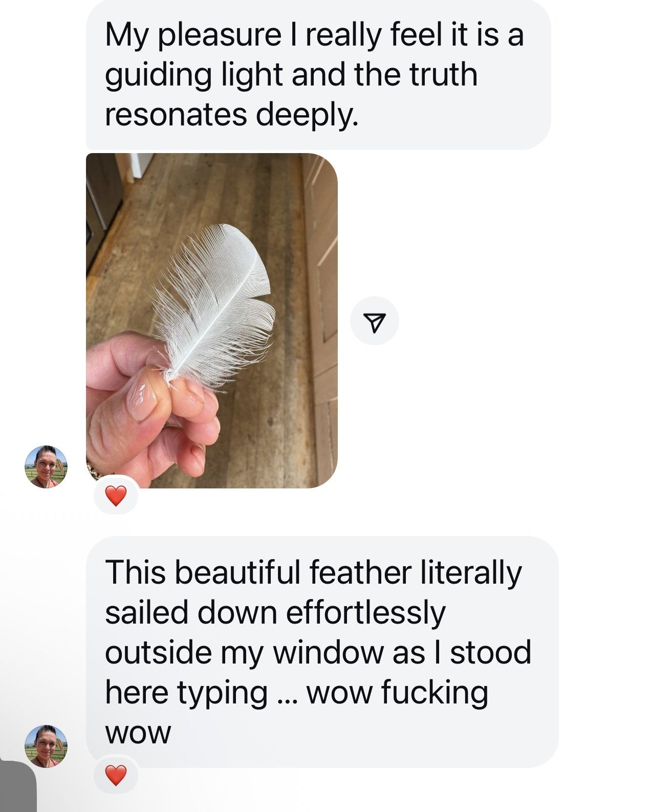The width and height of the screenshot is (651, 812).
Task: Tap the word 'truth' in the first message
Action: [443, 74]
